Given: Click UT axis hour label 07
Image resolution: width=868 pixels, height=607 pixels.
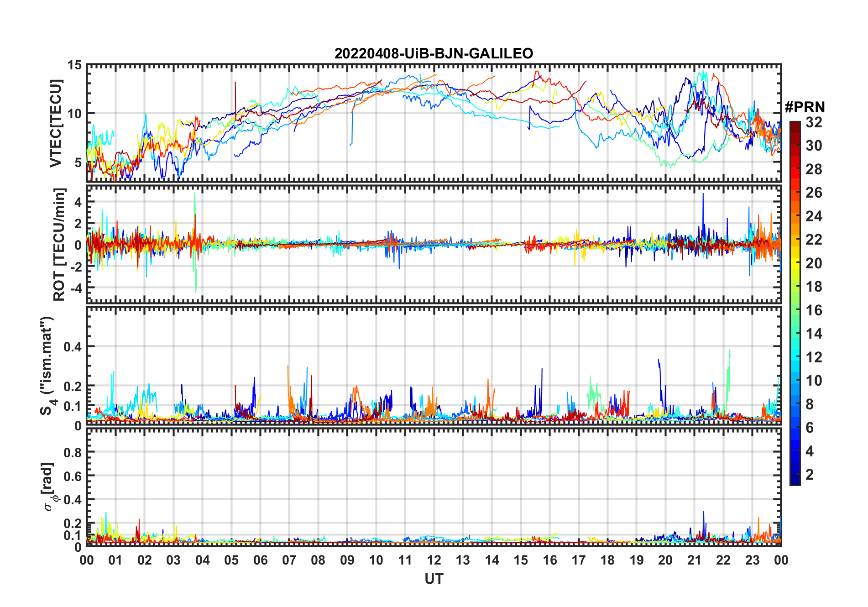Looking at the screenshot, I should [289, 560].
